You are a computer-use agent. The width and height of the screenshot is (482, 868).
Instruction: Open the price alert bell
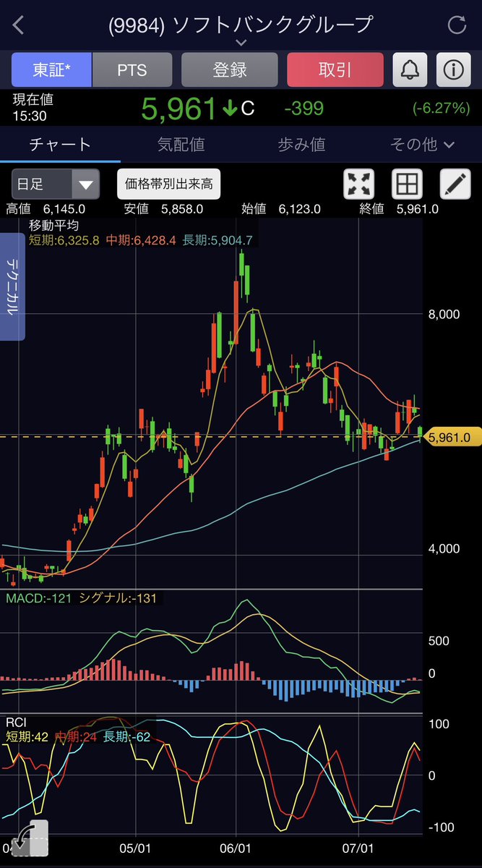tap(410, 69)
